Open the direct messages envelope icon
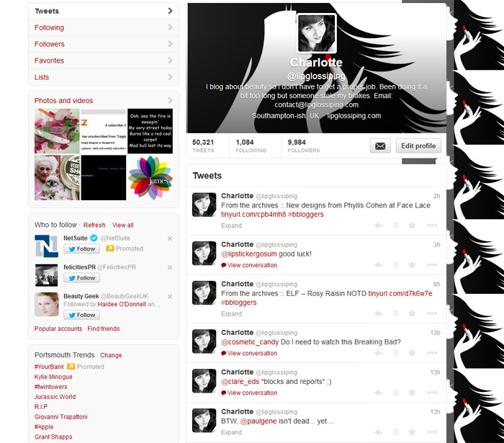 (x=380, y=146)
